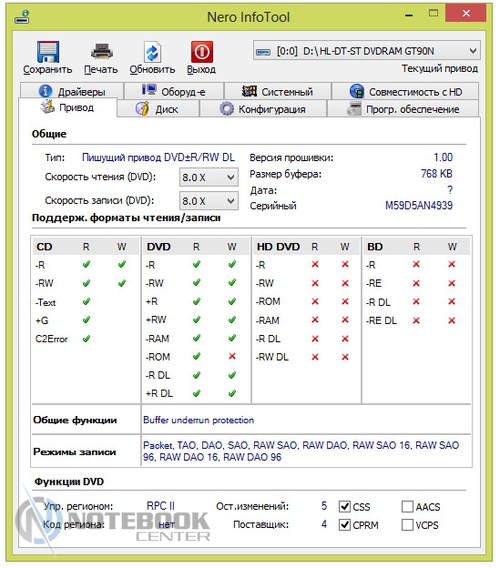The image size is (500, 568).
Task: Switch to the Оборуд-е tab
Action: click(x=174, y=91)
